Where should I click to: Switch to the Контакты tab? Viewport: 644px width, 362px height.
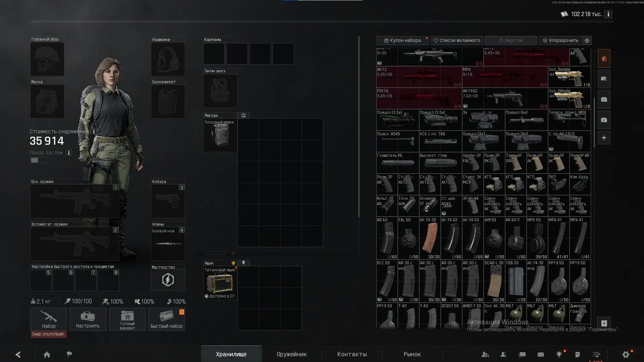point(352,354)
